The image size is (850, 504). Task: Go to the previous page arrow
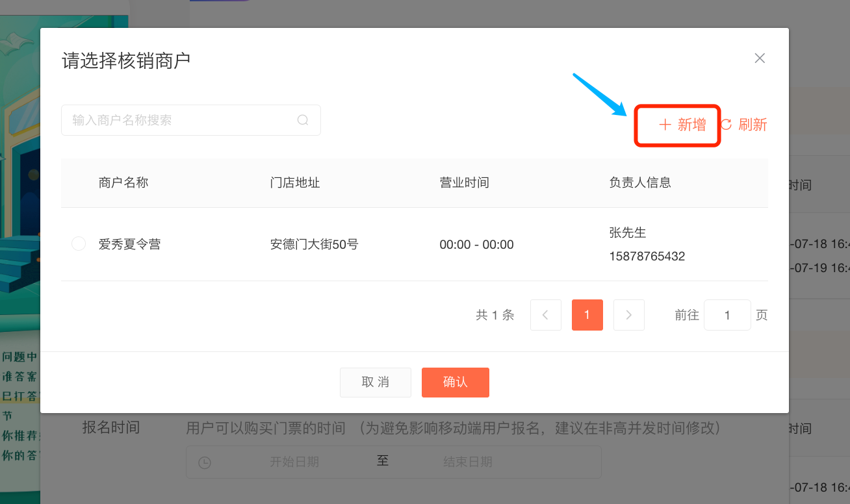tap(546, 315)
